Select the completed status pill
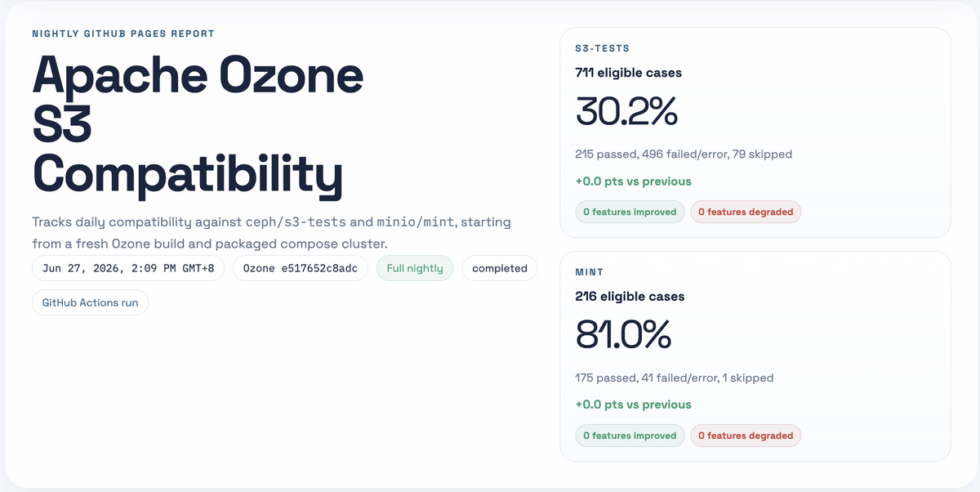Viewport: 980px width, 492px height. [500, 268]
